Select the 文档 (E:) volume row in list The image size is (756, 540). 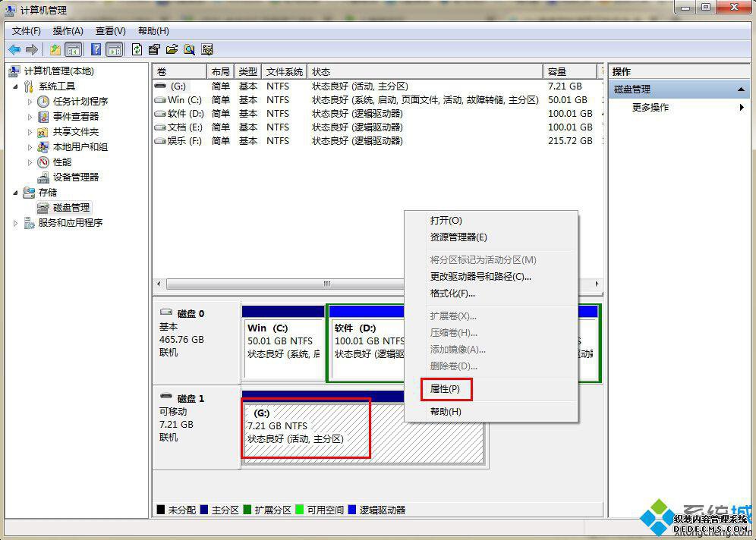point(377,127)
